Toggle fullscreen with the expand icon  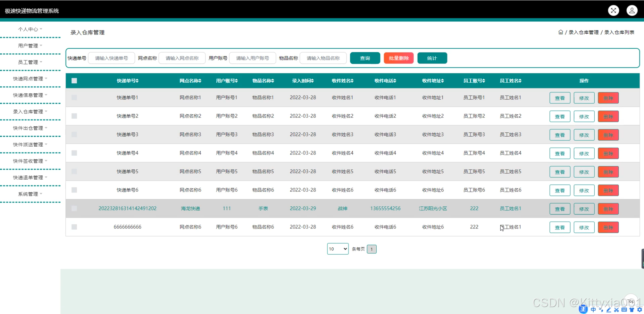613,10
